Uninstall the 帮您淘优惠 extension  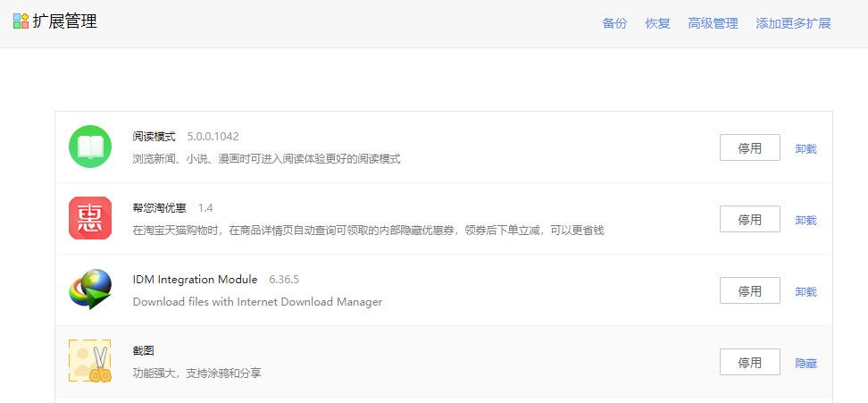(805, 221)
